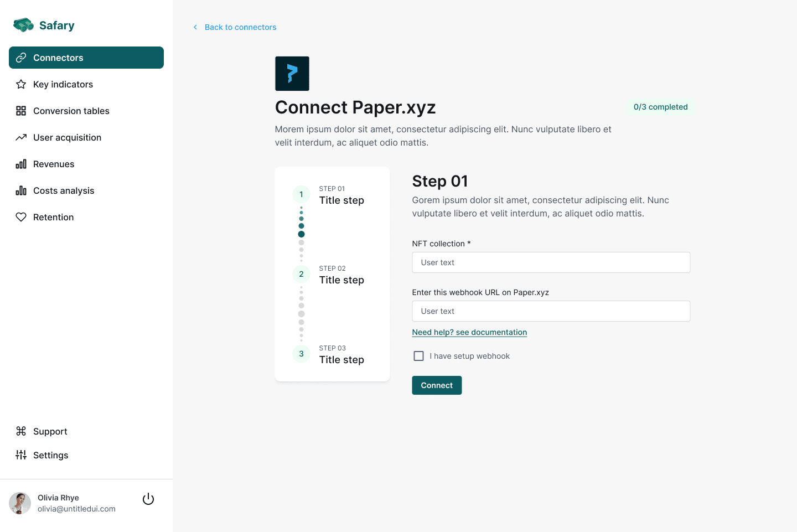
Task: Go to Conversion tables
Action: point(86,111)
